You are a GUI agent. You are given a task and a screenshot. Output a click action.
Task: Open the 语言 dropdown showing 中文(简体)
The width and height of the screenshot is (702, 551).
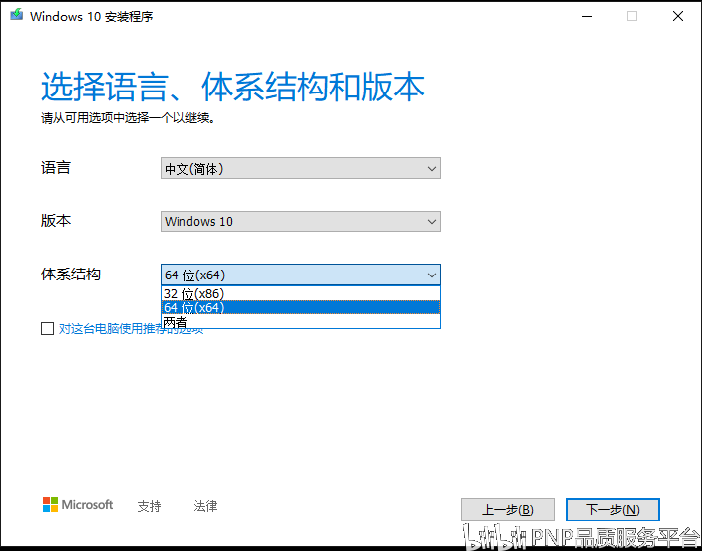click(301, 168)
